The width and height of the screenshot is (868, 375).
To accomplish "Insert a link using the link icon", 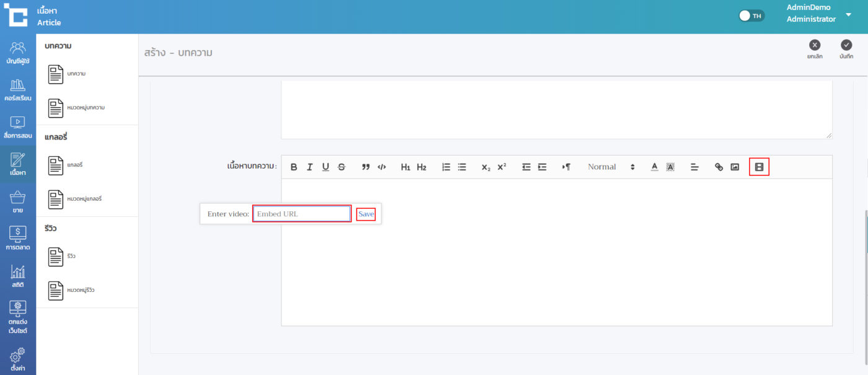I will click(x=719, y=167).
